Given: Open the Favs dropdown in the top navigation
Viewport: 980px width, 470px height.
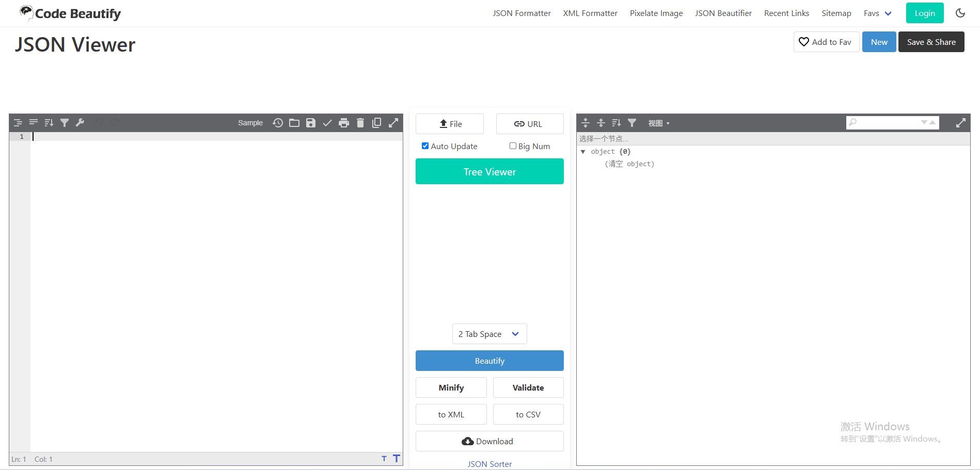Looking at the screenshot, I should tap(878, 13).
